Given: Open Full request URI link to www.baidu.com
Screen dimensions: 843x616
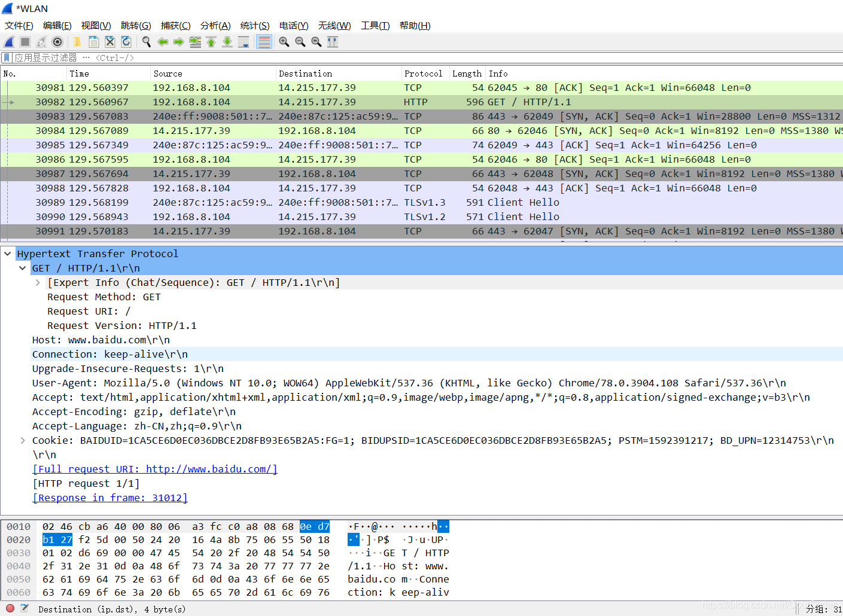Looking at the screenshot, I should point(155,469).
